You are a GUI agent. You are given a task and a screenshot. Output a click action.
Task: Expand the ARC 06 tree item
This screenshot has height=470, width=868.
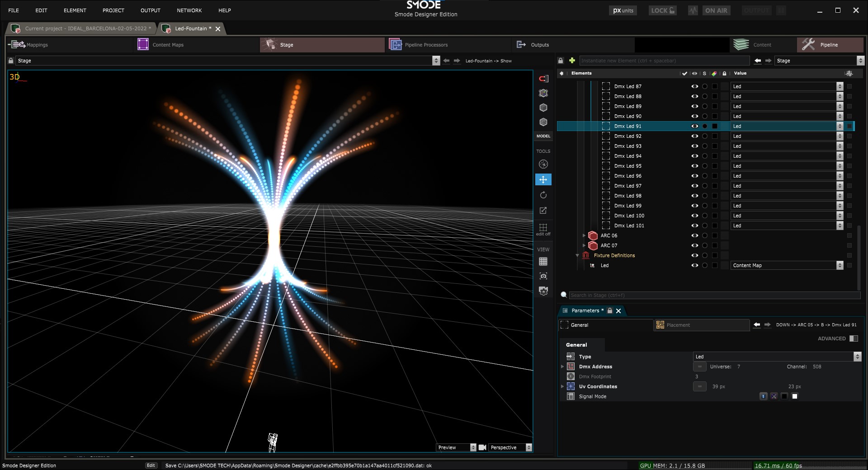584,235
